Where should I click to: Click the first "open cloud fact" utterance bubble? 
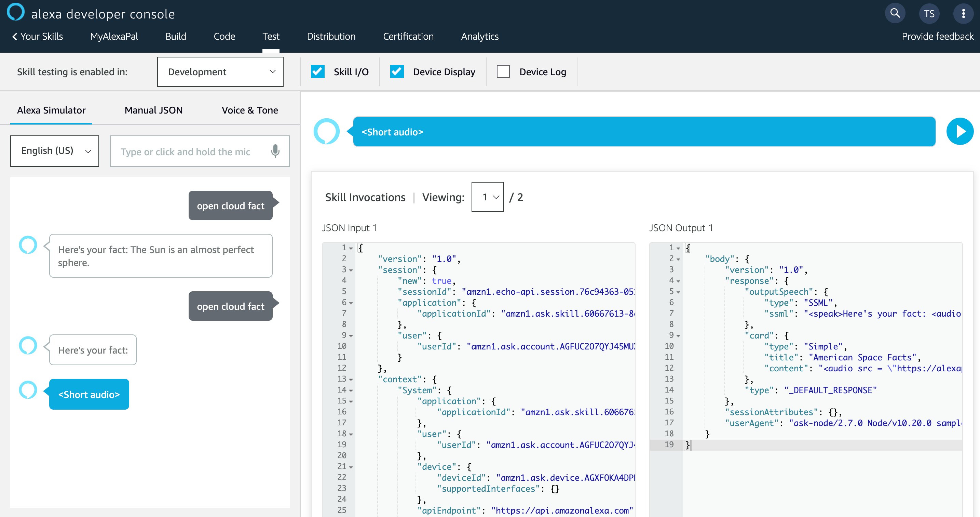tap(231, 206)
